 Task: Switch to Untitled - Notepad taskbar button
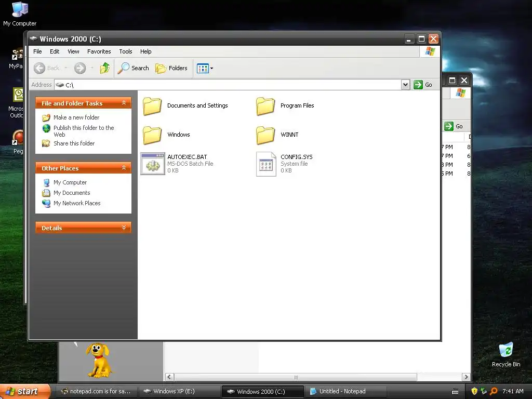point(345,391)
